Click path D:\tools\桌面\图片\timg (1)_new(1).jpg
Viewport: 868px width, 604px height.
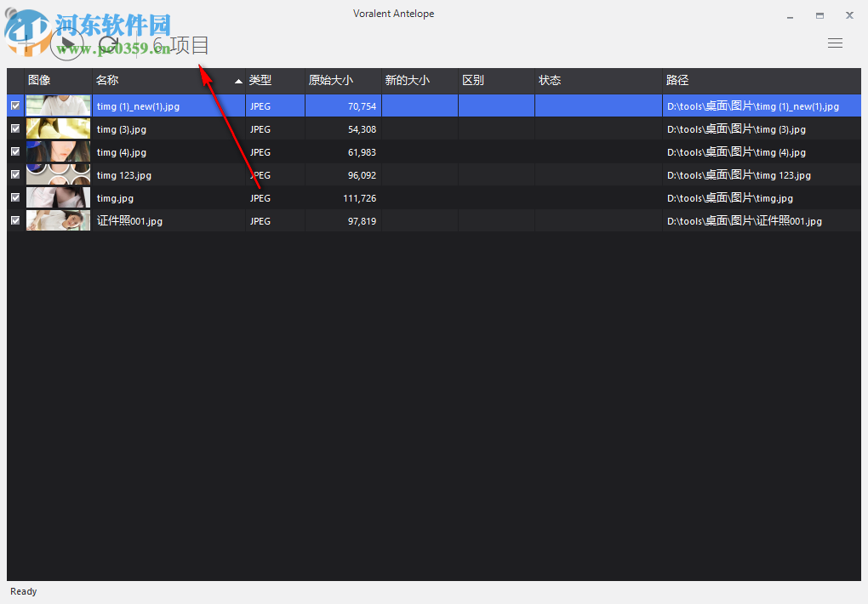click(x=753, y=106)
